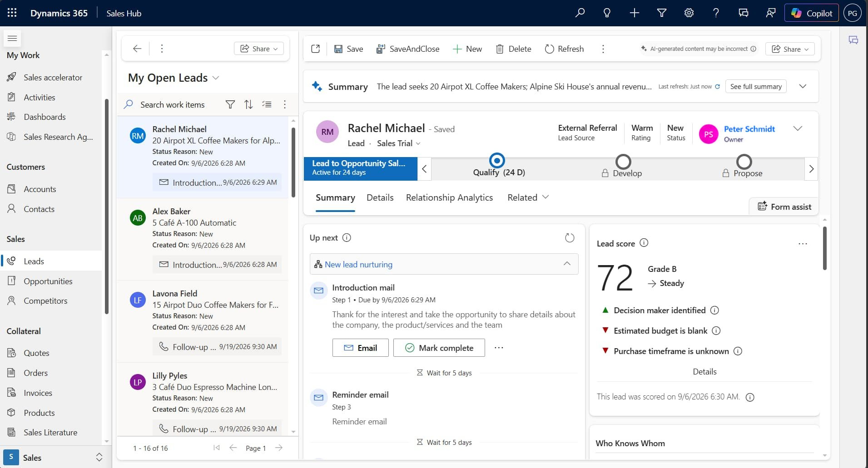This screenshot has width=868, height=468.
Task: Select the Qualify stage circle
Action: [497, 160]
